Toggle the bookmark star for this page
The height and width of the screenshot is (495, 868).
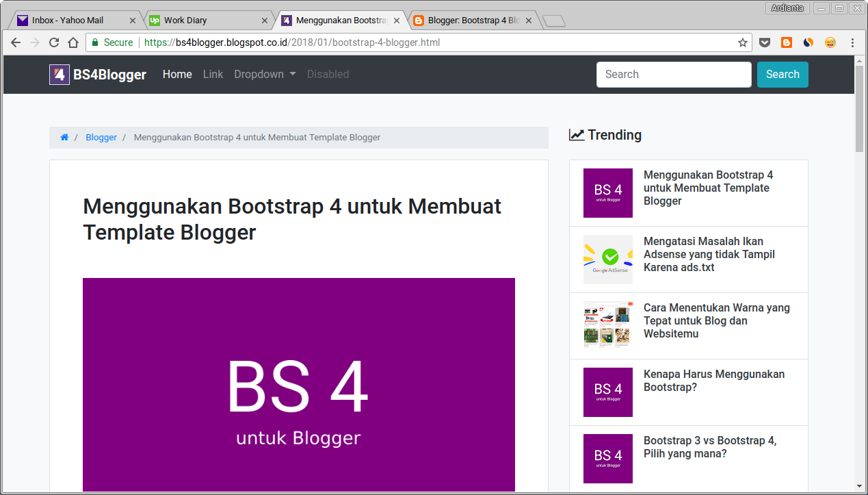pos(742,42)
